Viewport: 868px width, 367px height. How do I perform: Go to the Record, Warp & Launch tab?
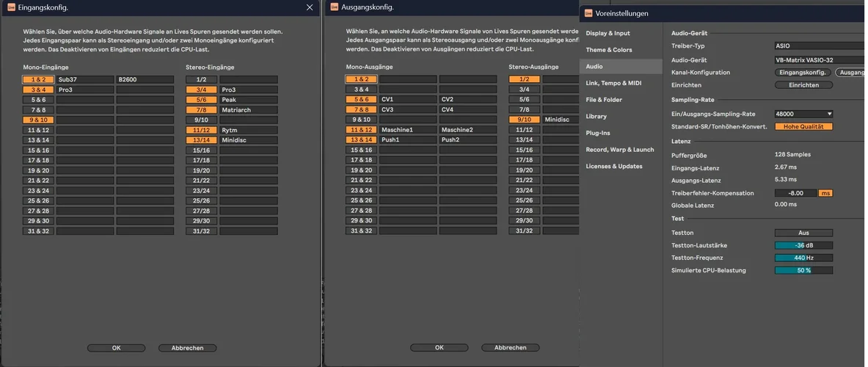[619, 150]
